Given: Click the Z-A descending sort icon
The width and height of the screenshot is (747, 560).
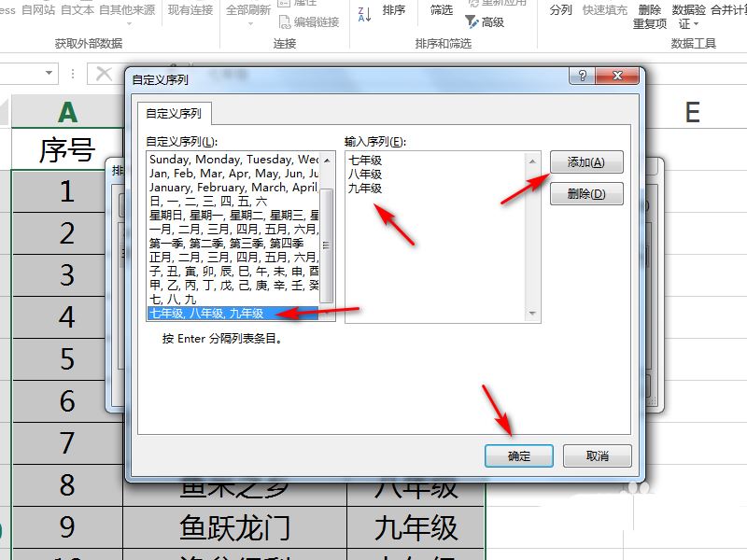Looking at the screenshot, I should pyautogui.click(x=364, y=15).
